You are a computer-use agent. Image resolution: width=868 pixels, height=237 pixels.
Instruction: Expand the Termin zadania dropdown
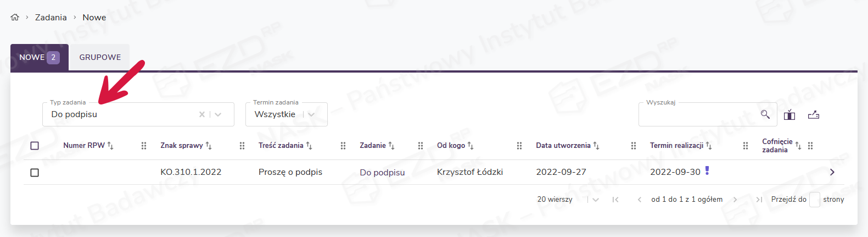tap(311, 114)
